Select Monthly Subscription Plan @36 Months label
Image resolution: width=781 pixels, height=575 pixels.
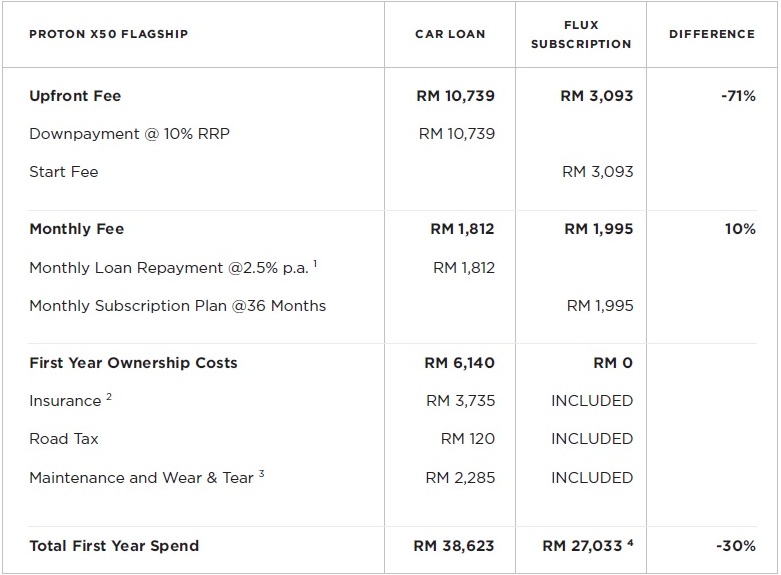click(177, 306)
